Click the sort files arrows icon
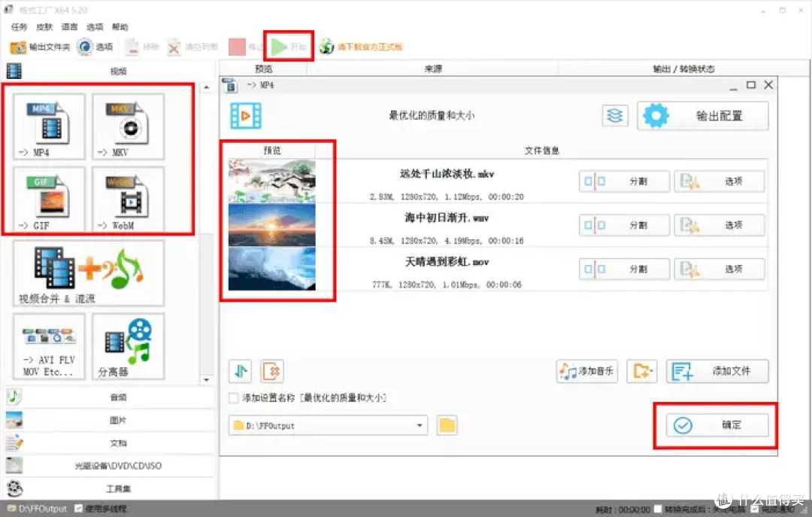This screenshot has width=812, height=517. point(241,371)
